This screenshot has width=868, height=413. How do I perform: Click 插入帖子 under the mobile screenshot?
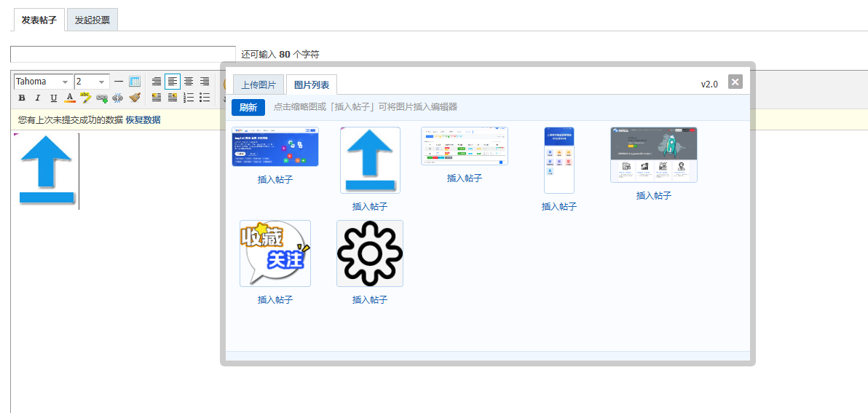[559, 207]
